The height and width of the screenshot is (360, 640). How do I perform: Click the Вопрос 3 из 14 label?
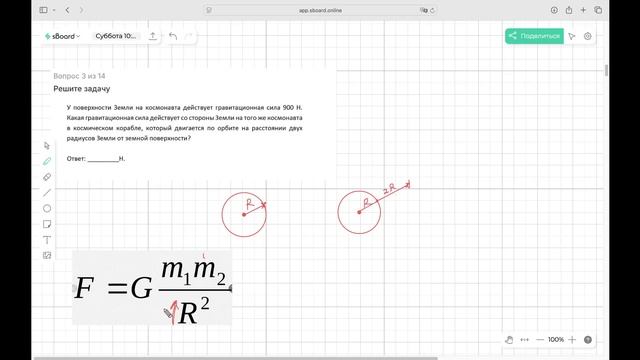(x=79, y=76)
